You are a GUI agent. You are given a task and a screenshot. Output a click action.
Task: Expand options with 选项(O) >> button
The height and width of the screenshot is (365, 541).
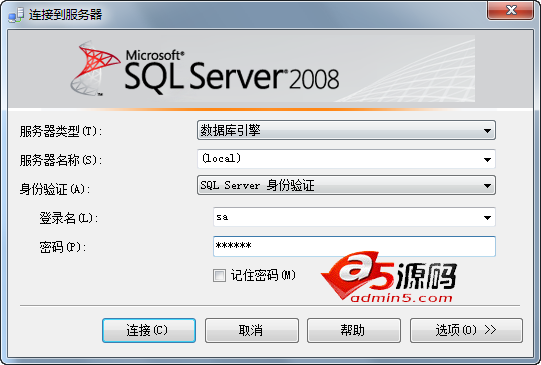(x=466, y=331)
